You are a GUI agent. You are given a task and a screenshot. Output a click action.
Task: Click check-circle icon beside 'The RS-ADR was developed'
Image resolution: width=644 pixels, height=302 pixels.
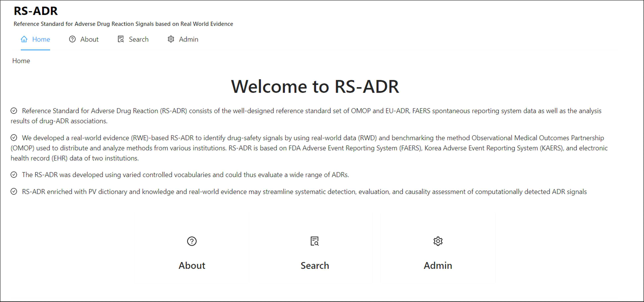(14, 175)
